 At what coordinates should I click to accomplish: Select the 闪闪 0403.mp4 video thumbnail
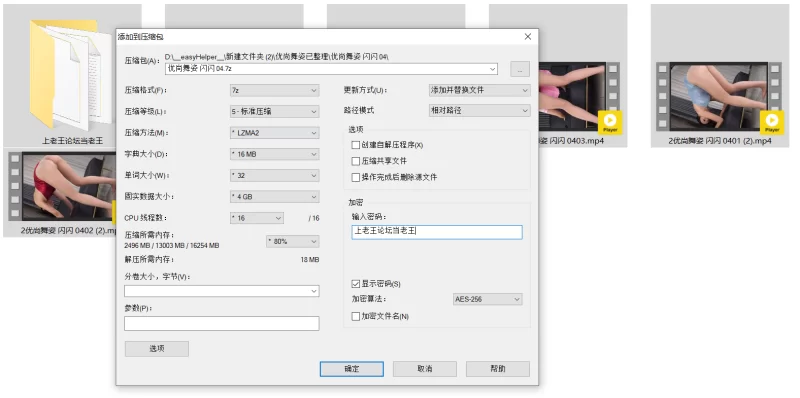pos(579,96)
